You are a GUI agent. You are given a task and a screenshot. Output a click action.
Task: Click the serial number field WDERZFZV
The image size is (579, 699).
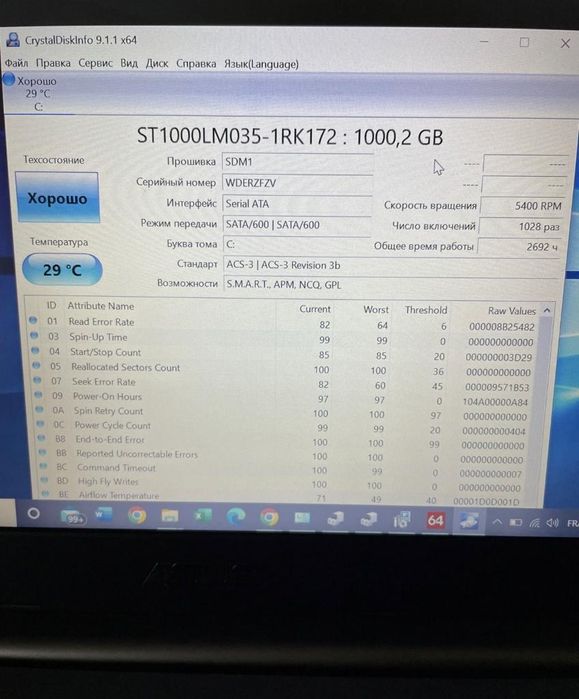click(297, 183)
